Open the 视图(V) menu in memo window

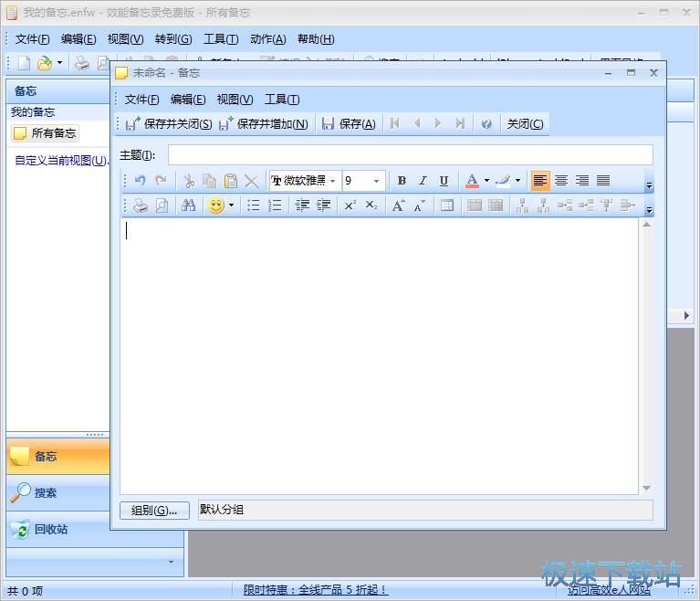pos(235,100)
